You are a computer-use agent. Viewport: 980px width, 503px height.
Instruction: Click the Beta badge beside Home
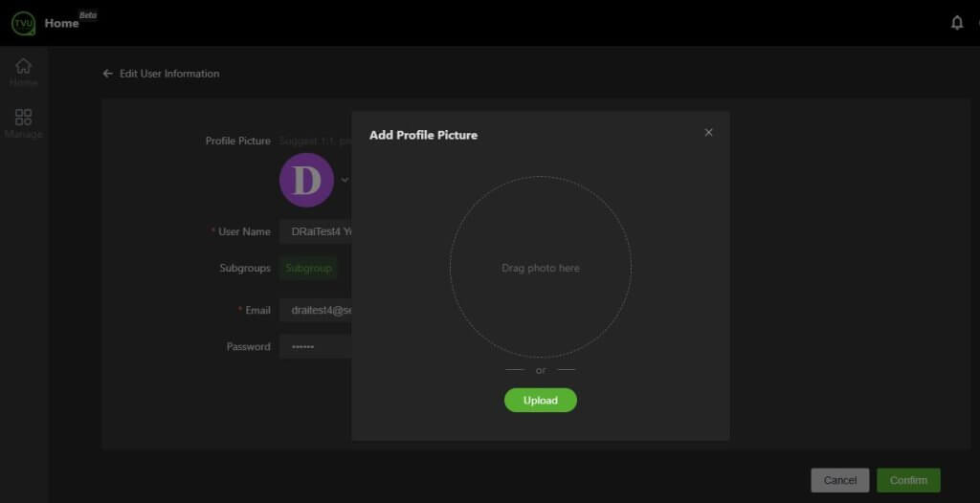pyautogui.click(x=88, y=15)
